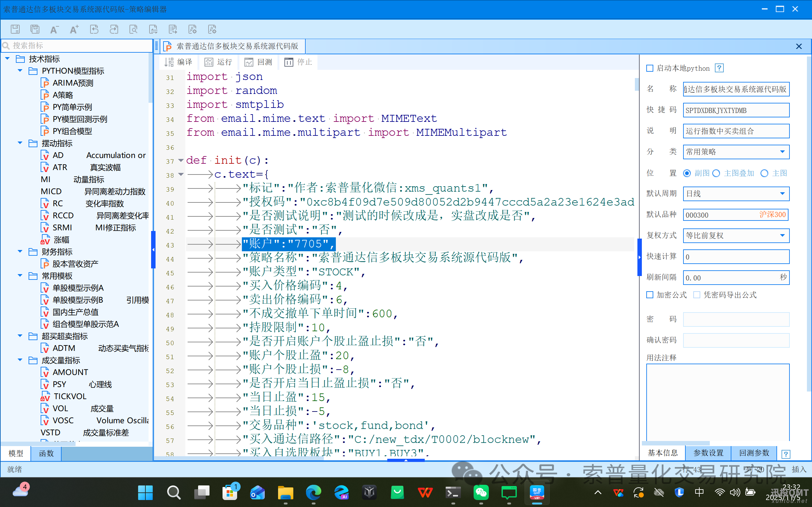The height and width of the screenshot is (507, 812).
Task: Open the 分类 dropdown showing 常用策略
Action: 783,152
